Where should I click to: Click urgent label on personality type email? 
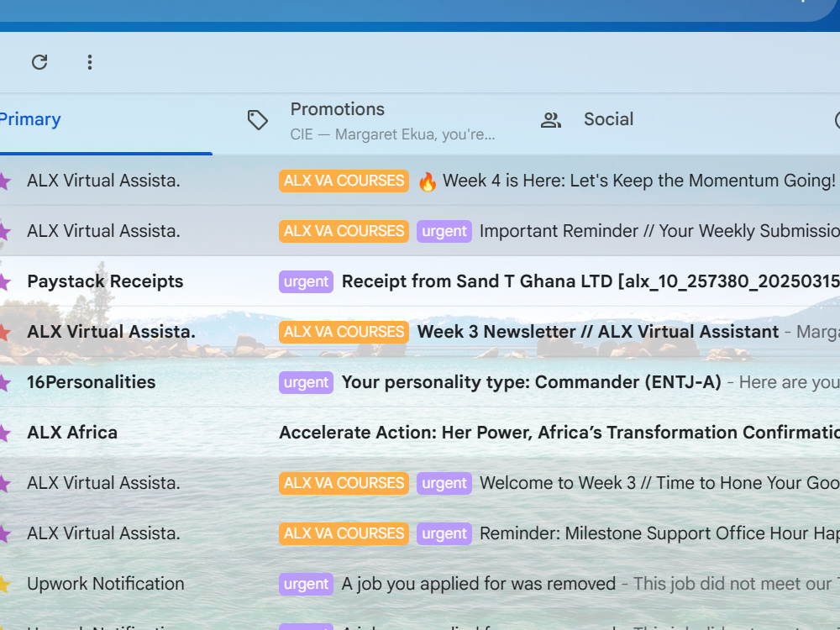click(x=306, y=382)
